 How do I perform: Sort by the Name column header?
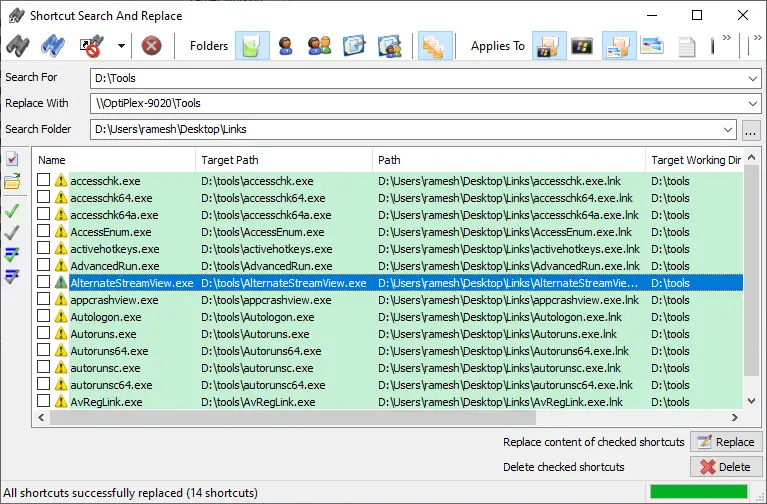[114, 160]
